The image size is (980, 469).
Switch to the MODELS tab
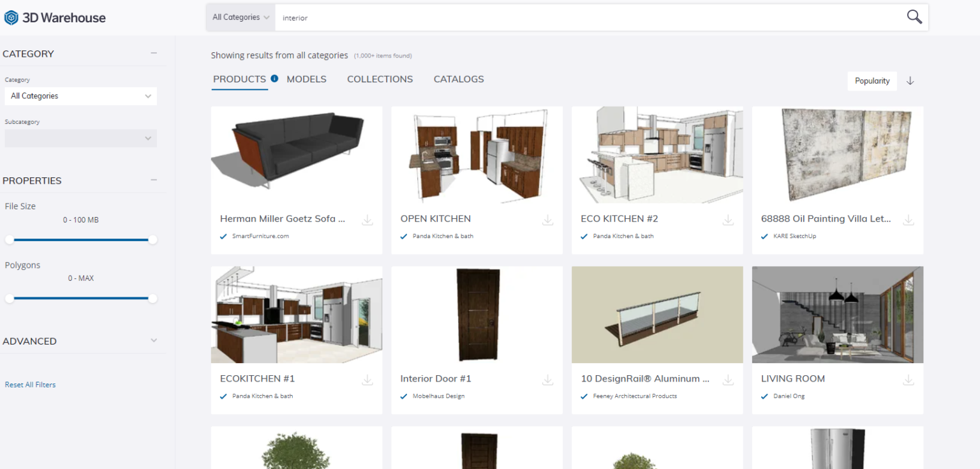[306, 79]
